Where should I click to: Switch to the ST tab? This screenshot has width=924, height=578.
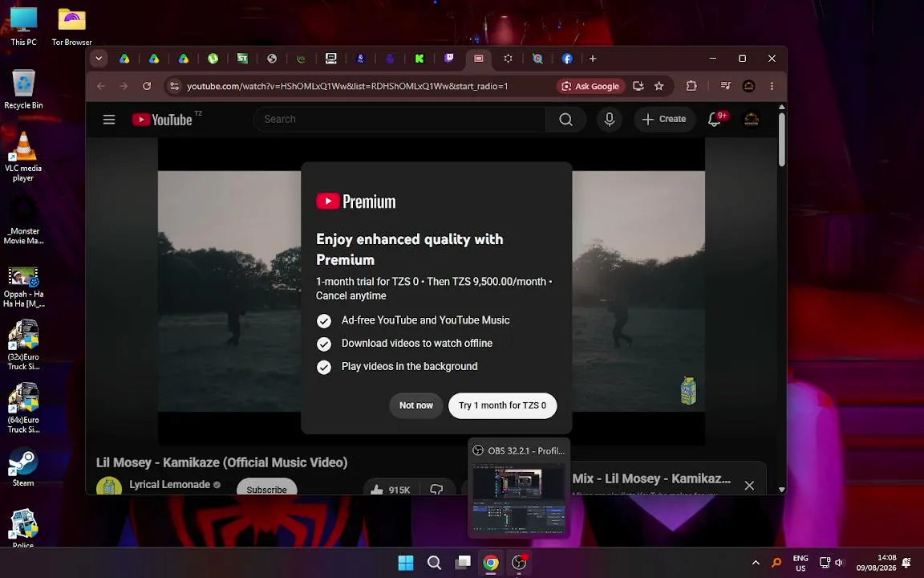click(242, 59)
